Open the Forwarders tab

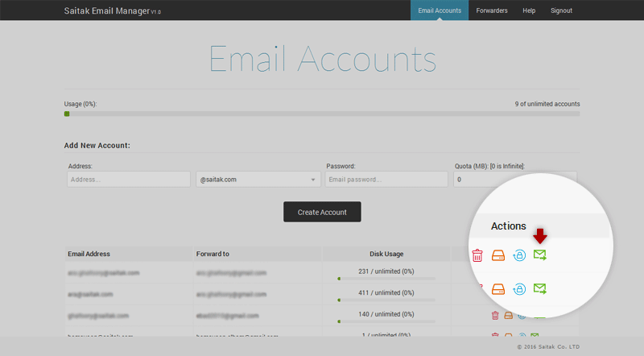(x=491, y=10)
